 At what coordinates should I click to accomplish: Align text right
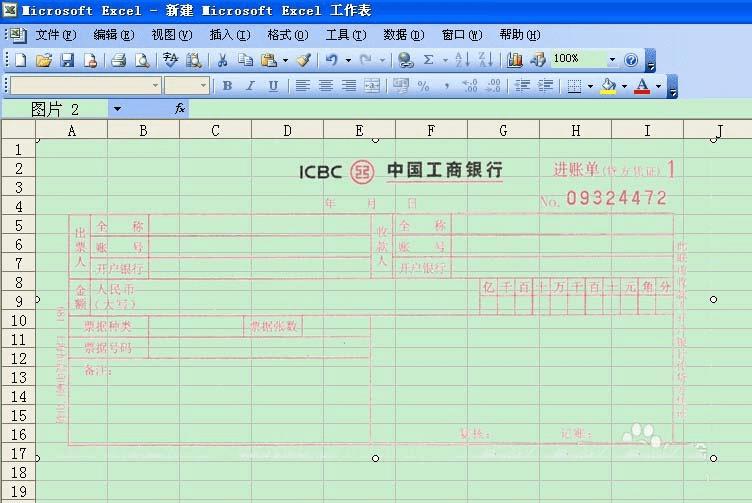(349, 86)
